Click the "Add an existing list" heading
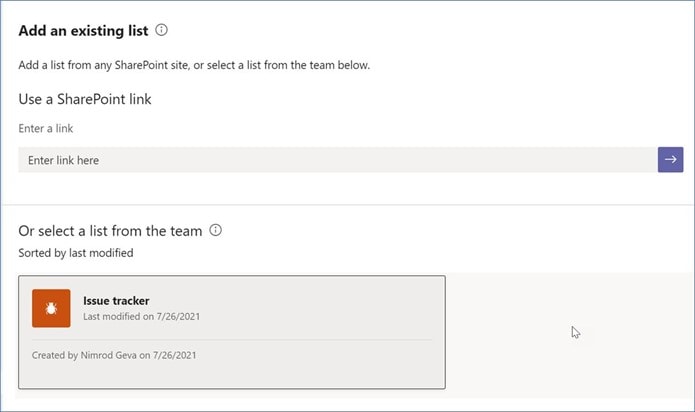 click(x=83, y=31)
